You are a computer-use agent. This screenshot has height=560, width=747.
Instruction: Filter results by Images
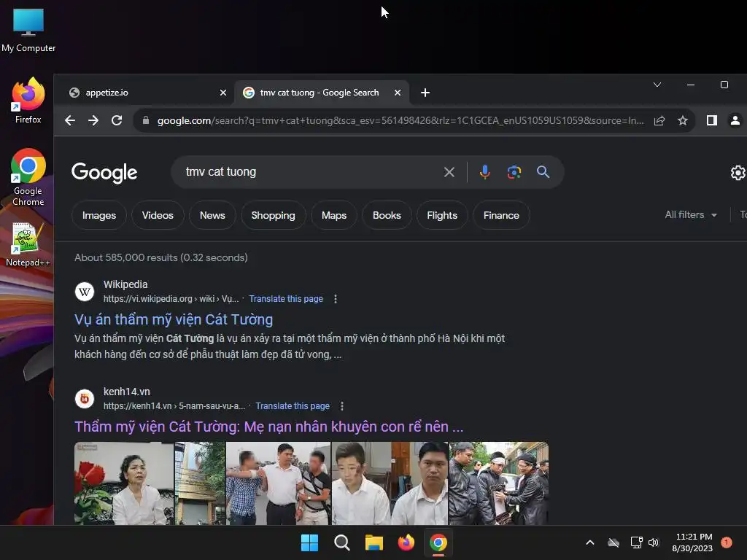(x=99, y=215)
